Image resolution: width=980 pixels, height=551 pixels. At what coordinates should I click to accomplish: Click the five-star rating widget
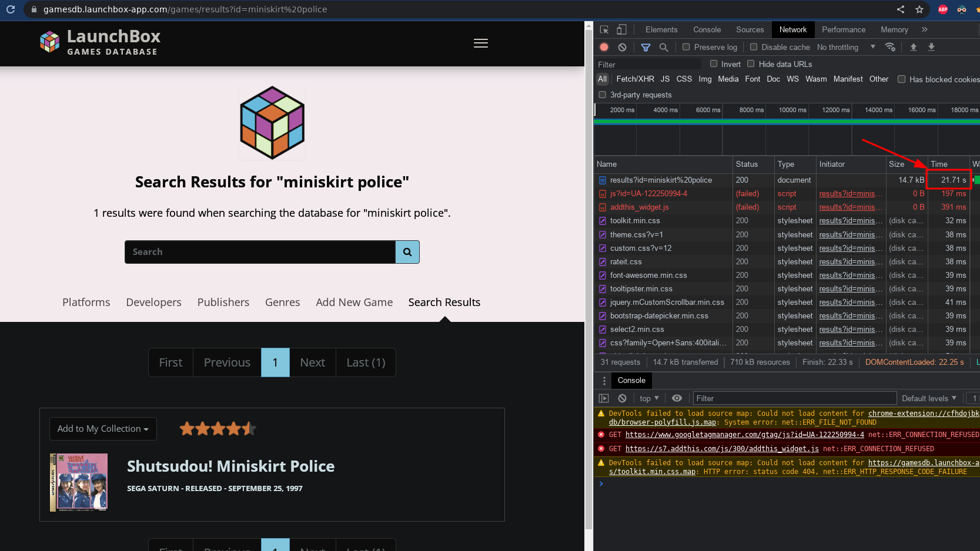(218, 429)
